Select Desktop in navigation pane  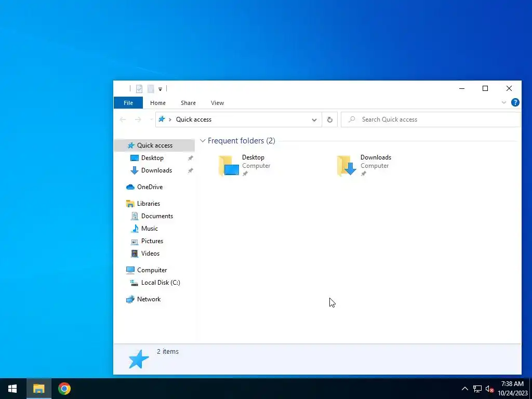tap(152, 158)
